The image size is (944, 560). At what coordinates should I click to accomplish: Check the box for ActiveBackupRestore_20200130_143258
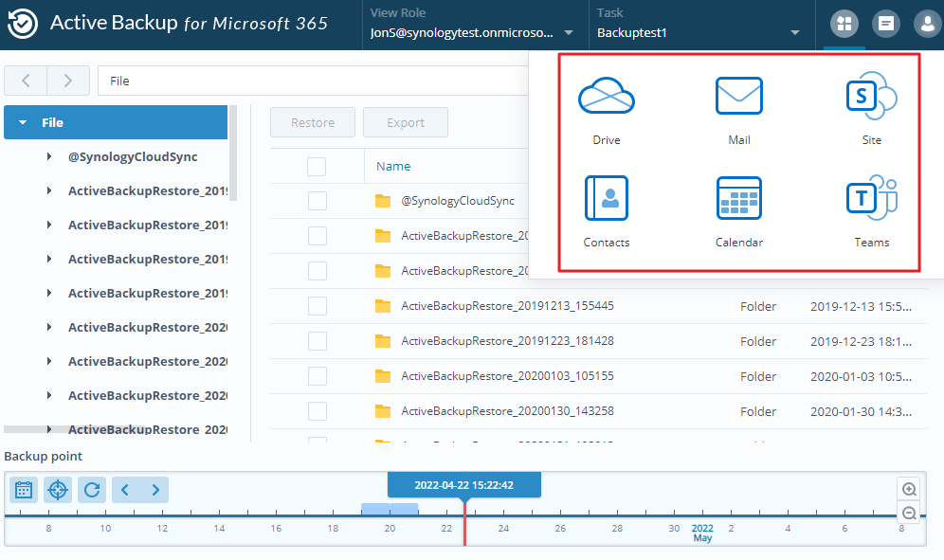click(x=318, y=411)
